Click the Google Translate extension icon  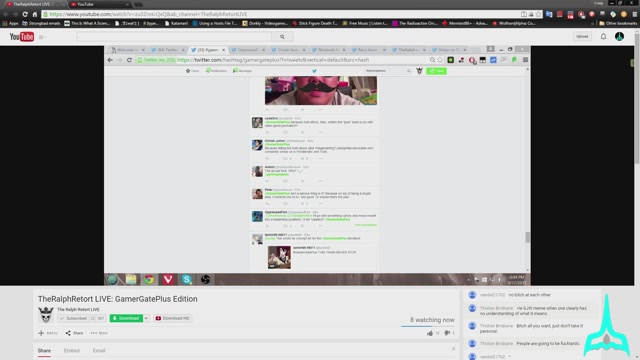(x=549, y=14)
